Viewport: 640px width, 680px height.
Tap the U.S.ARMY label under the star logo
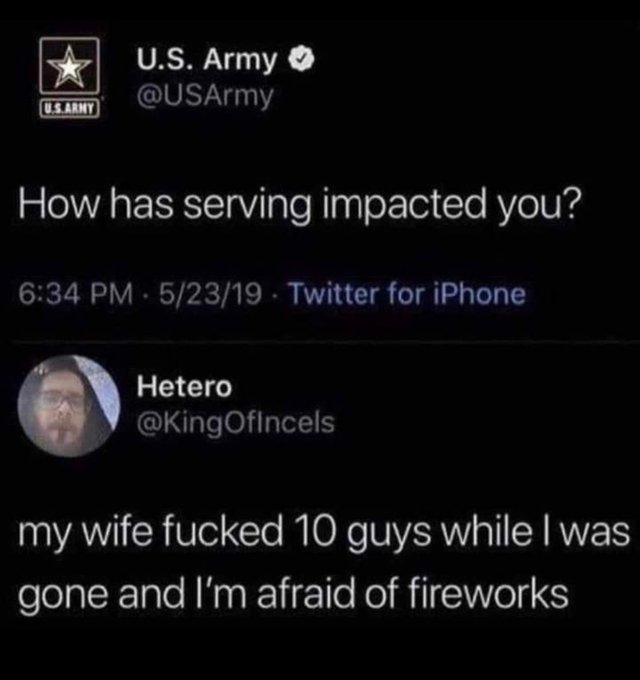(x=69, y=108)
